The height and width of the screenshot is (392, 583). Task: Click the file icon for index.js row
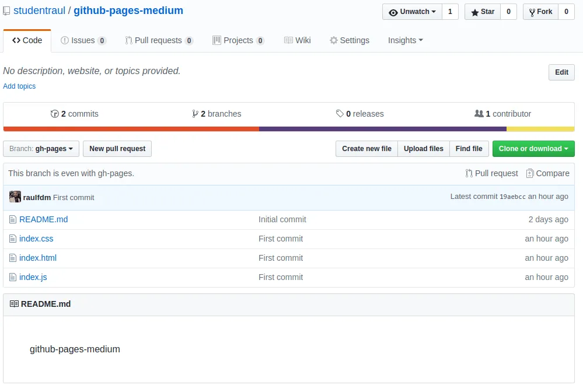click(x=13, y=277)
